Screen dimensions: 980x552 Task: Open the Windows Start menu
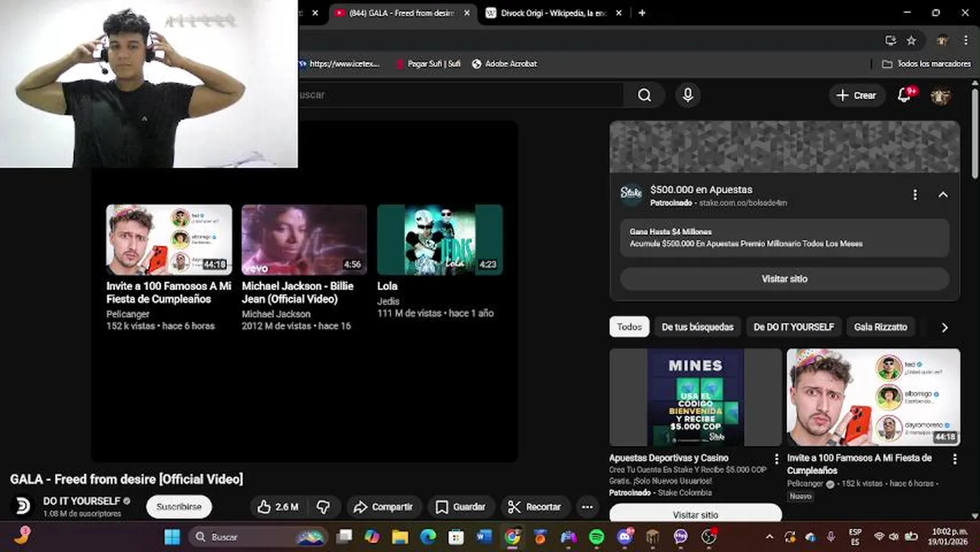pyautogui.click(x=172, y=537)
